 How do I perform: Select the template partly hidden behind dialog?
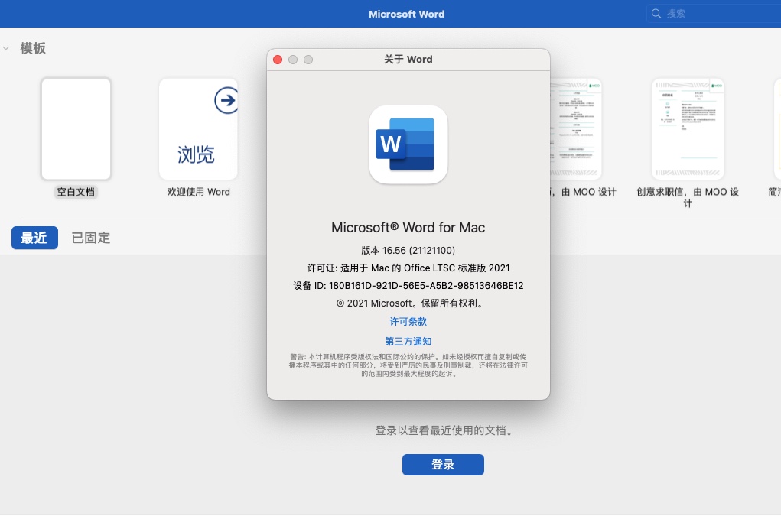coord(576,128)
